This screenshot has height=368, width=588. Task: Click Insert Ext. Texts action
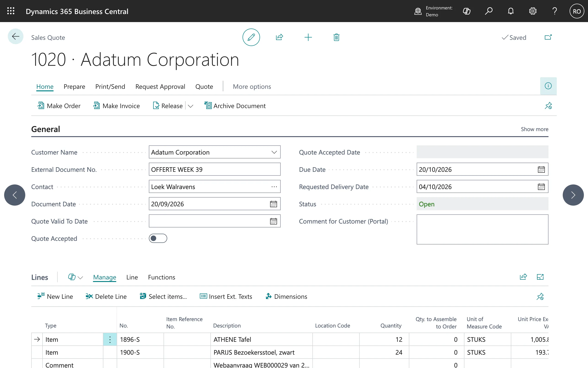click(x=226, y=296)
